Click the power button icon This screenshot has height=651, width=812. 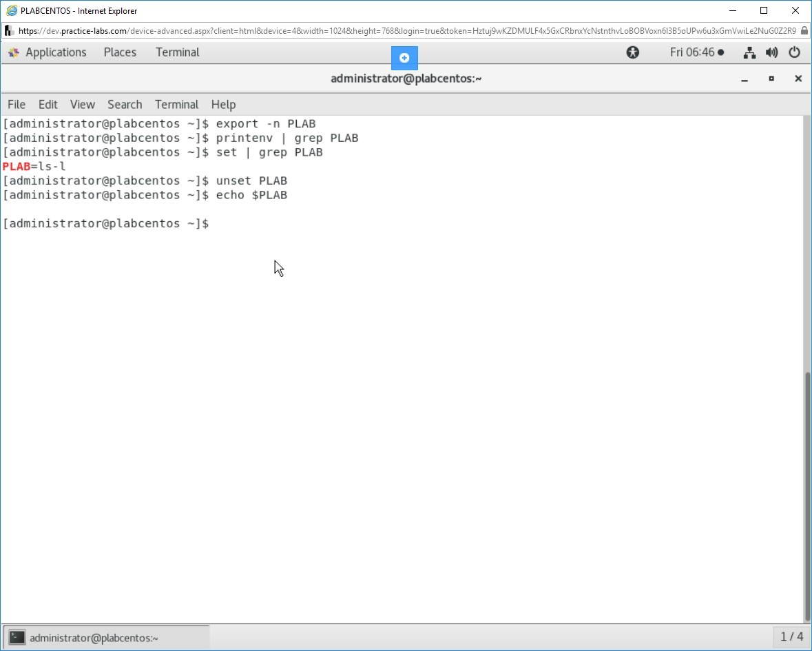[x=794, y=52]
